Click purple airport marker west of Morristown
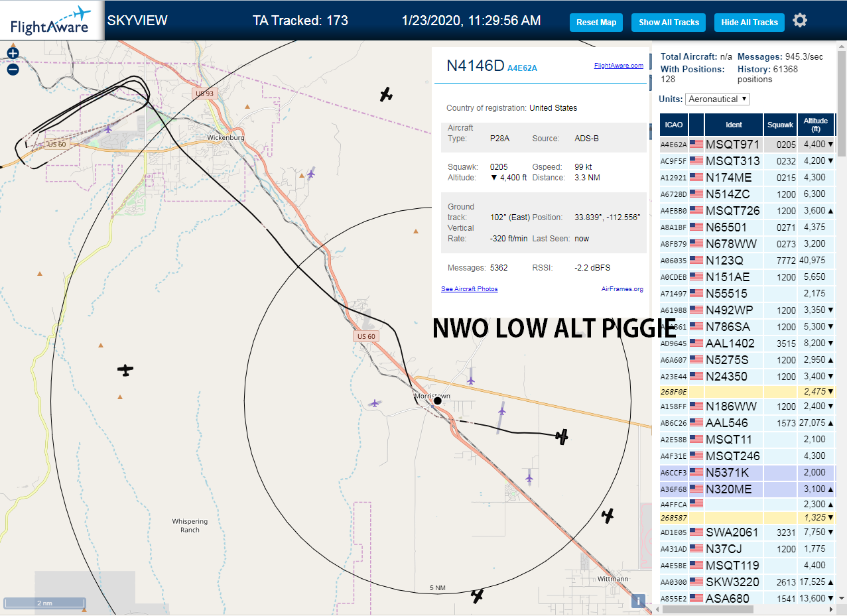 pyautogui.click(x=375, y=402)
